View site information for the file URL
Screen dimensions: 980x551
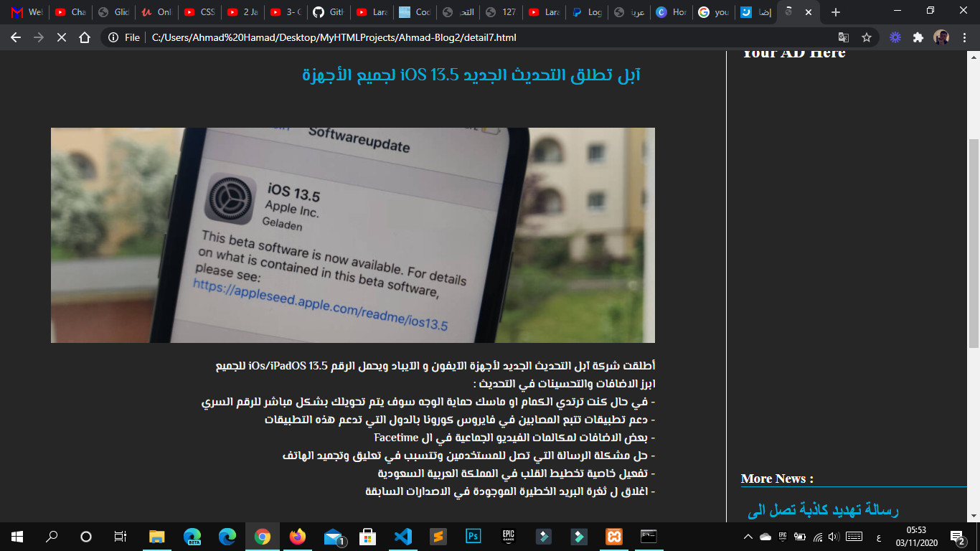coord(123,37)
